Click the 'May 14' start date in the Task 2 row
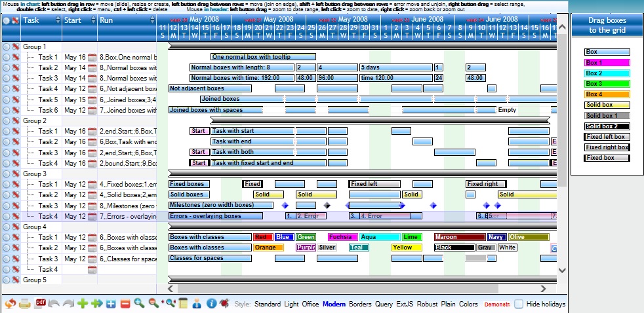Screen dimensions: 644x313 (75, 68)
